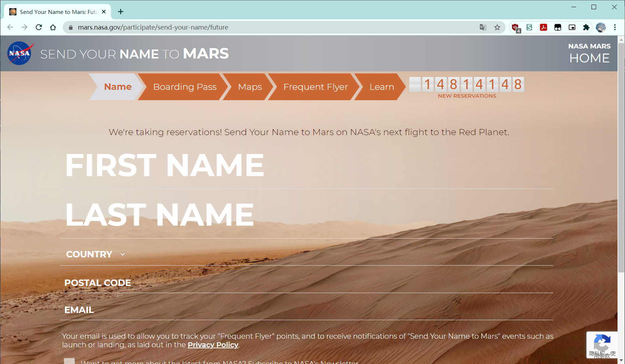
Task: Maximize the browser window
Action: pyautogui.click(x=594, y=7)
